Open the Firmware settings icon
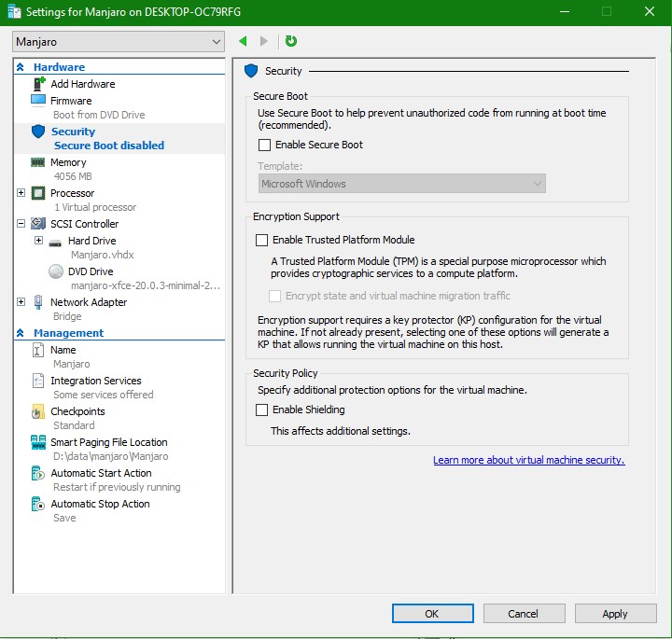 point(38,100)
